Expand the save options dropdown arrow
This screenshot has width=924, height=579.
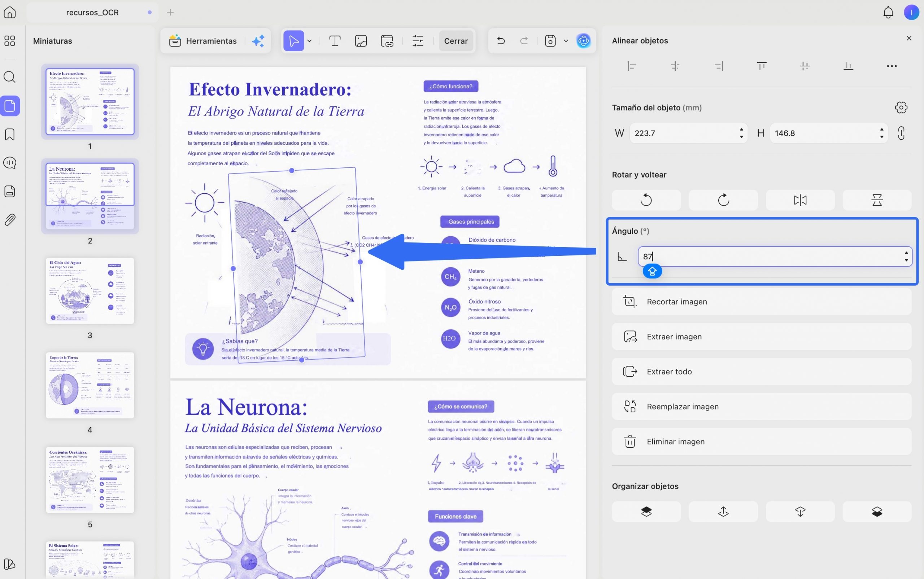click(x=566, y=41)
